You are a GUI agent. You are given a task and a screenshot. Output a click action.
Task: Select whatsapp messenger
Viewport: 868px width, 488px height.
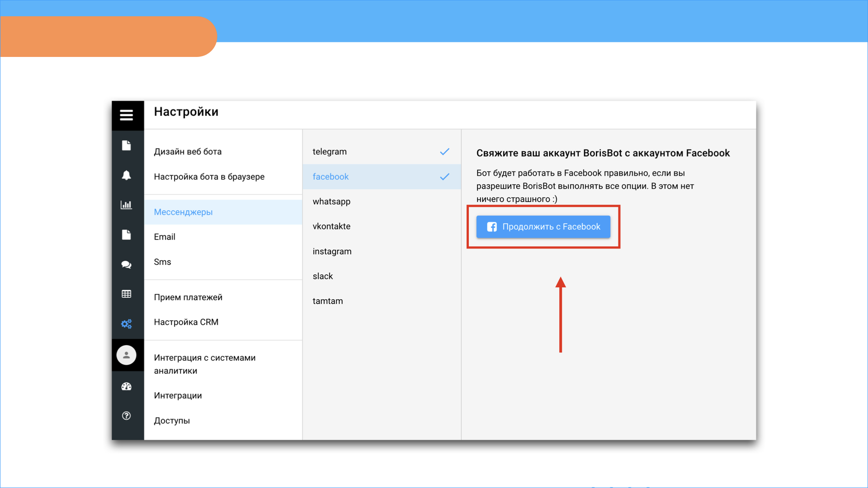coord(382,202)
